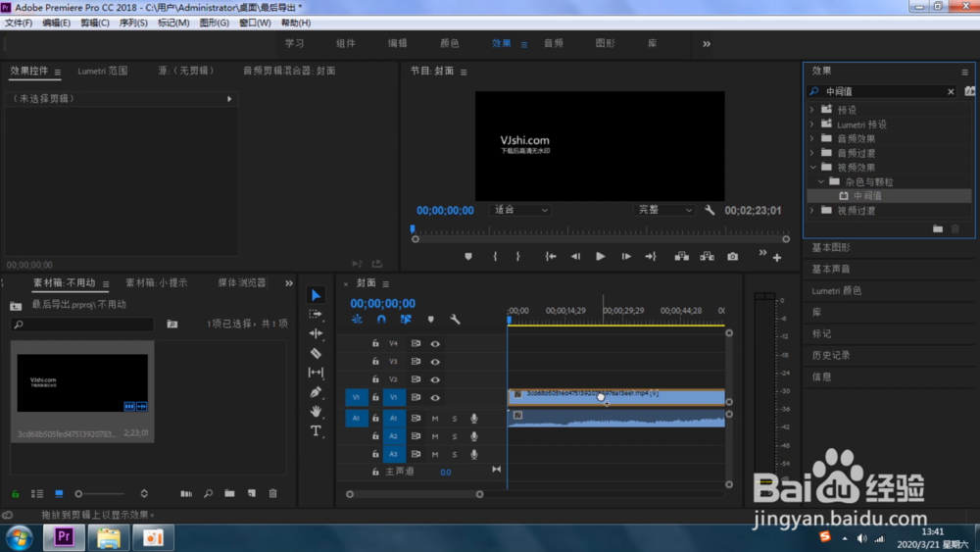Go to In point in program monitor
This screenshot has height=552, width=980.
pyautogui.click(x=551, y=256)
